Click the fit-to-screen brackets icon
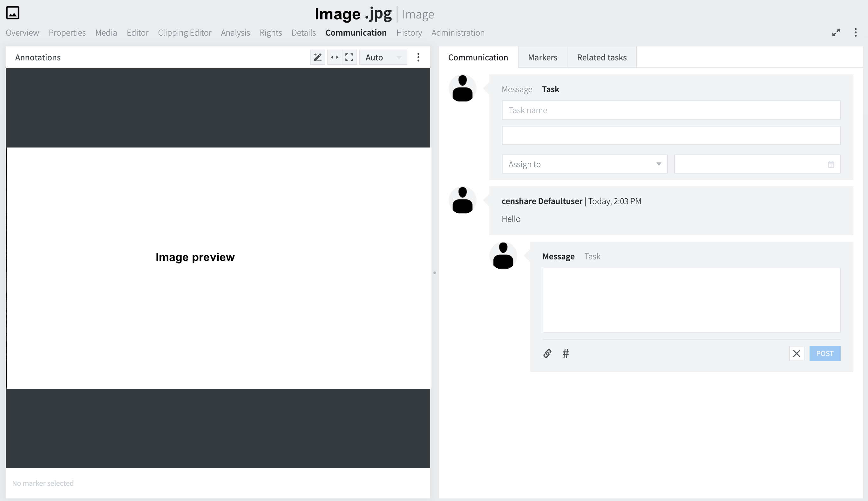This screenshot has width=868, height=501. (x=349, y=57)
